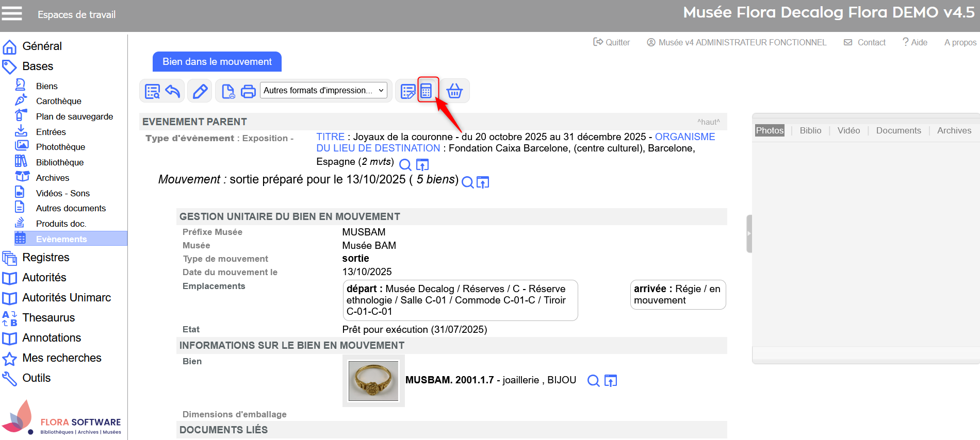This screenshot has width=980, height=440.
Task: Open the Autres formats d'impression dropdown
Action: pos(323,91)
